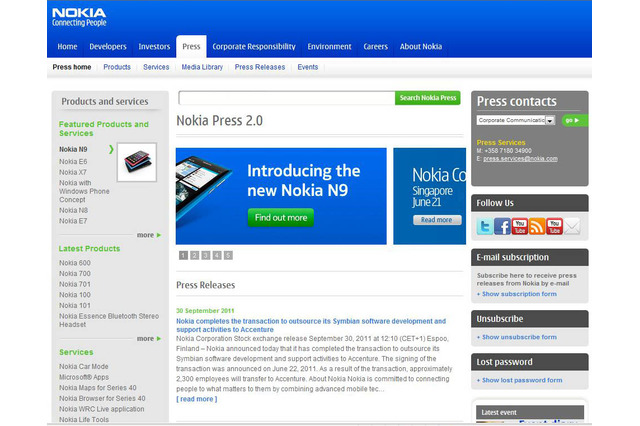The height and width of the screenshot is (426, 640).
Task: Open the Nokia 101 product link
Action: [x=75, y=305]
